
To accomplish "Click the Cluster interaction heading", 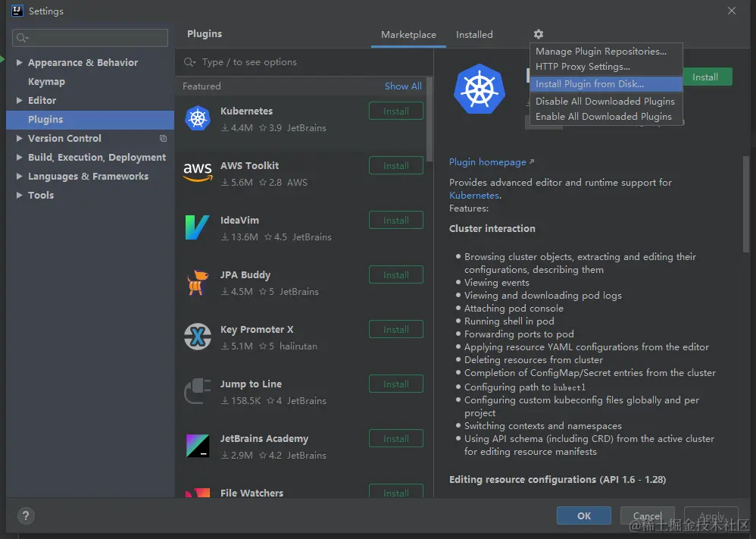I will click(492, 229).
